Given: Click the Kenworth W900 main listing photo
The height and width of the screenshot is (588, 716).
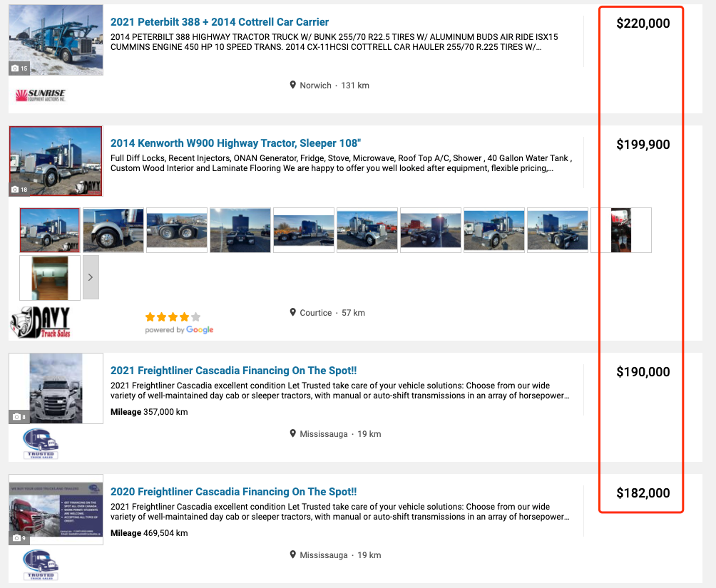Looking at the screenshot, I should pyautogui.click(x=56, y=161).
